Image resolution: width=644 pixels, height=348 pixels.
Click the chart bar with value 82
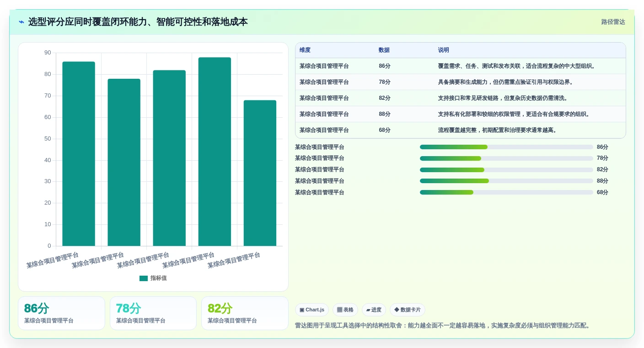pos(169,158)
